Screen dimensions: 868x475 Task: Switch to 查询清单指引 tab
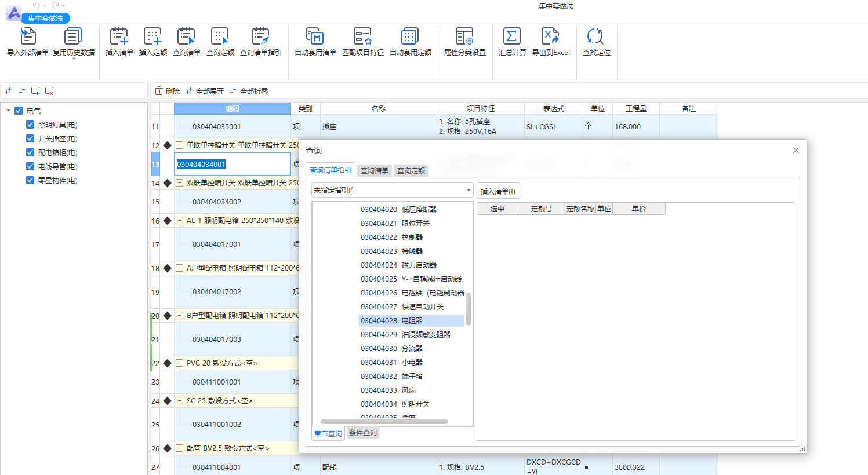point(331,170)
